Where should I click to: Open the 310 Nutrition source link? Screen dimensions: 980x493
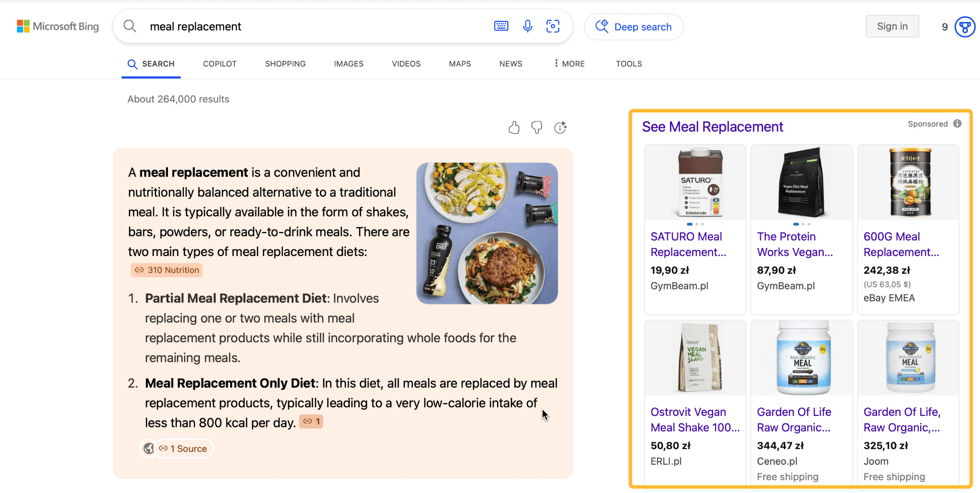[x=166, y=269]
